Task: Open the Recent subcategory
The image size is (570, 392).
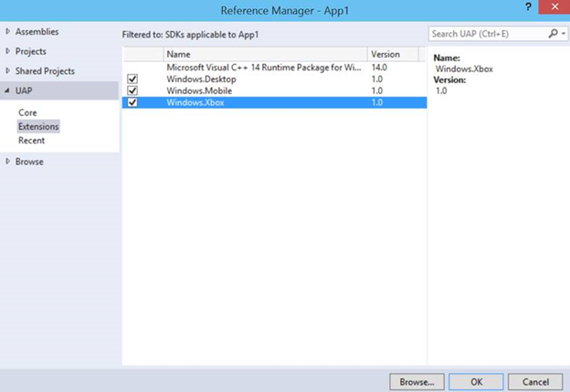Action: tap(31, 141)
